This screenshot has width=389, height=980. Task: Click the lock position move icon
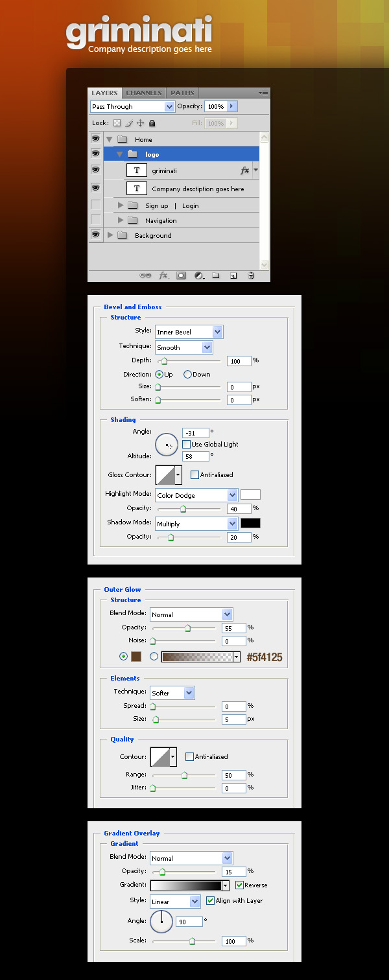point(140,122)
